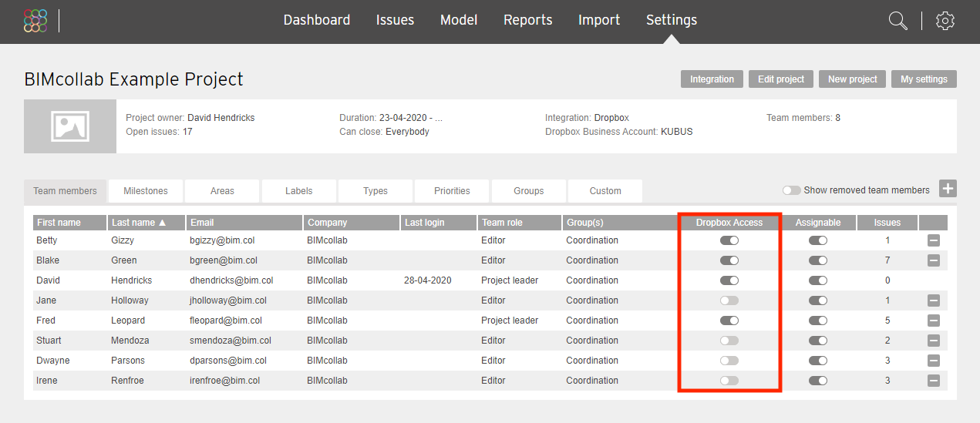Viewport: 980px width, 423px height.
Task: Toggle Assignable for Dwayne Parsons
Action: (818, 361)
